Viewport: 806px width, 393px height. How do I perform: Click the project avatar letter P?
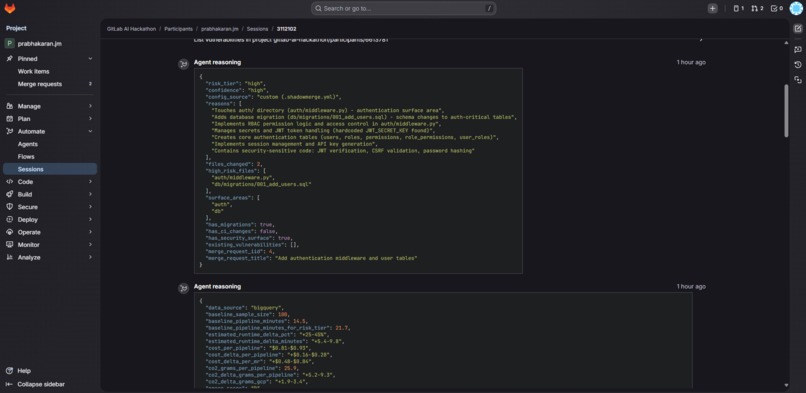[9, 44]
